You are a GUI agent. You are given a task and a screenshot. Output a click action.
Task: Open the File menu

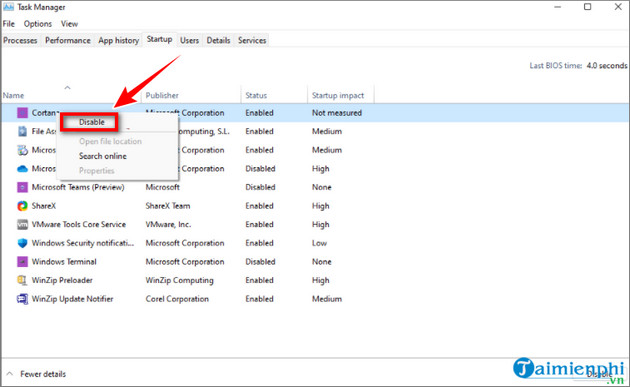coord(8,24)
